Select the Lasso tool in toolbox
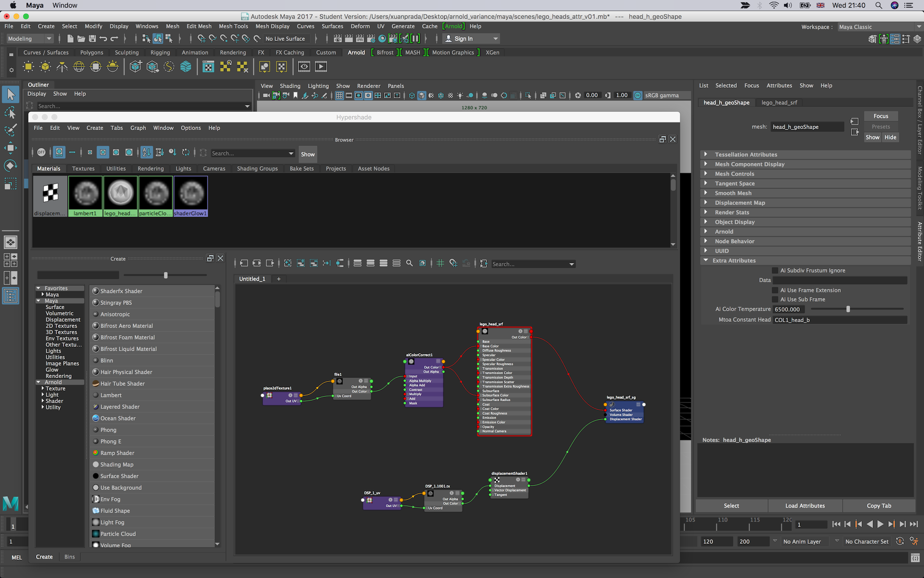 (11, 112)
